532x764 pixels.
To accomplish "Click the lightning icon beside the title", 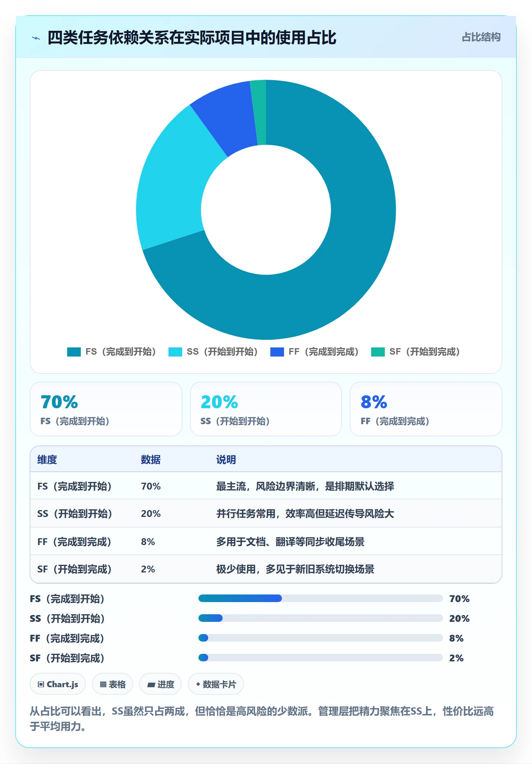I will coord(36,38).
